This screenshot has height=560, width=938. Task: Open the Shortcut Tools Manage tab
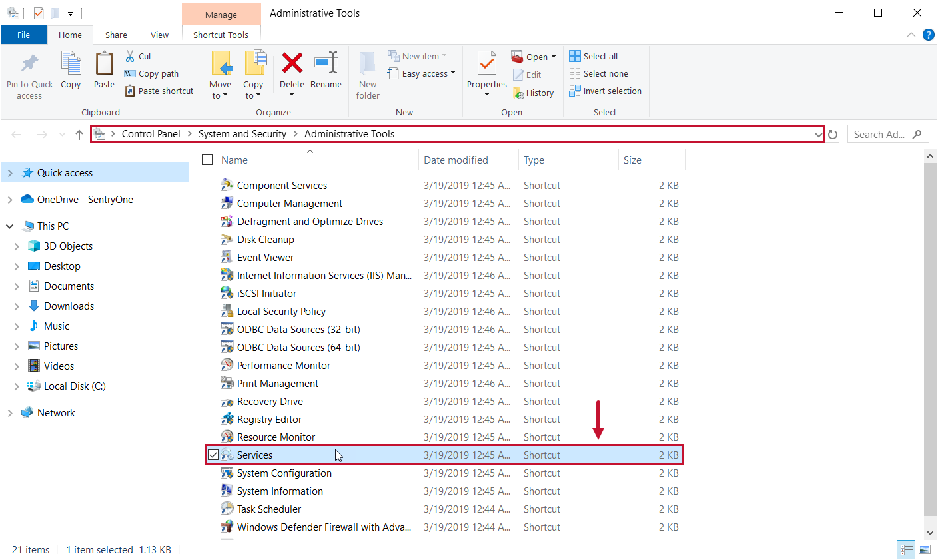coord(221,14)
